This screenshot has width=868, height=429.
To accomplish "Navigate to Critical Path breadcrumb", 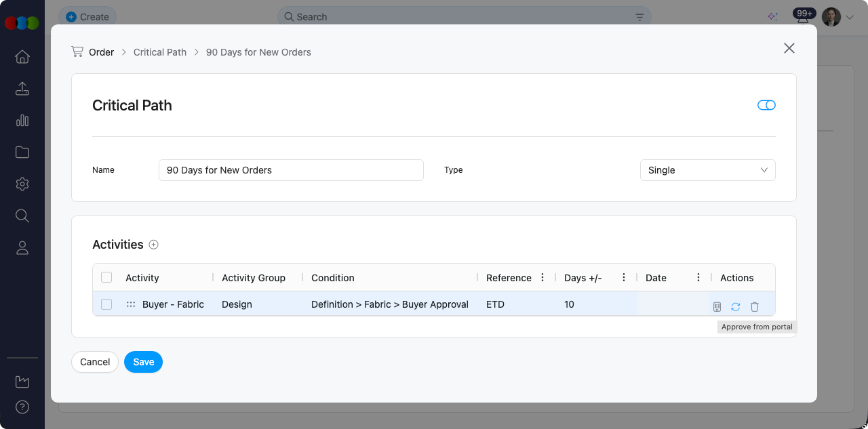I will (160, 52).
